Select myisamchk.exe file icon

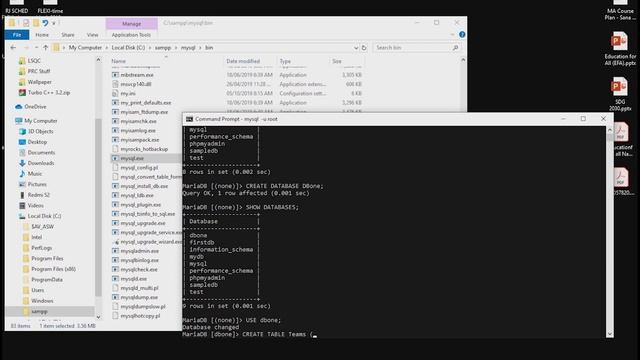(115, 121)
